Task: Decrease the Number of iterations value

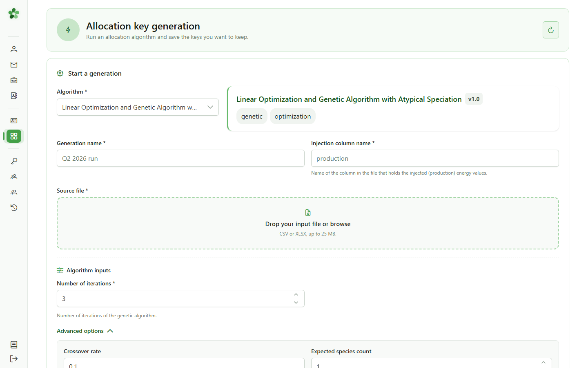Action: [296, 303]
